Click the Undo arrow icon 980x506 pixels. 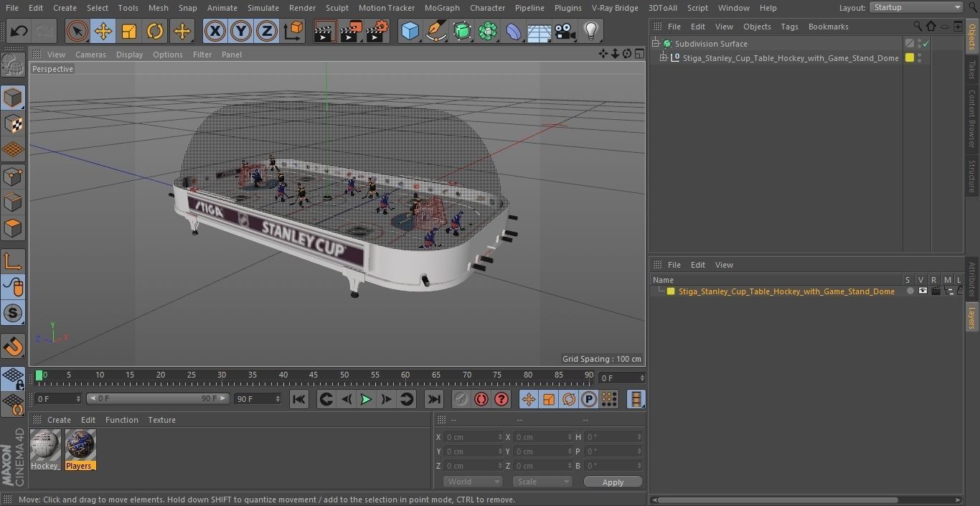[x=19, y=32]
